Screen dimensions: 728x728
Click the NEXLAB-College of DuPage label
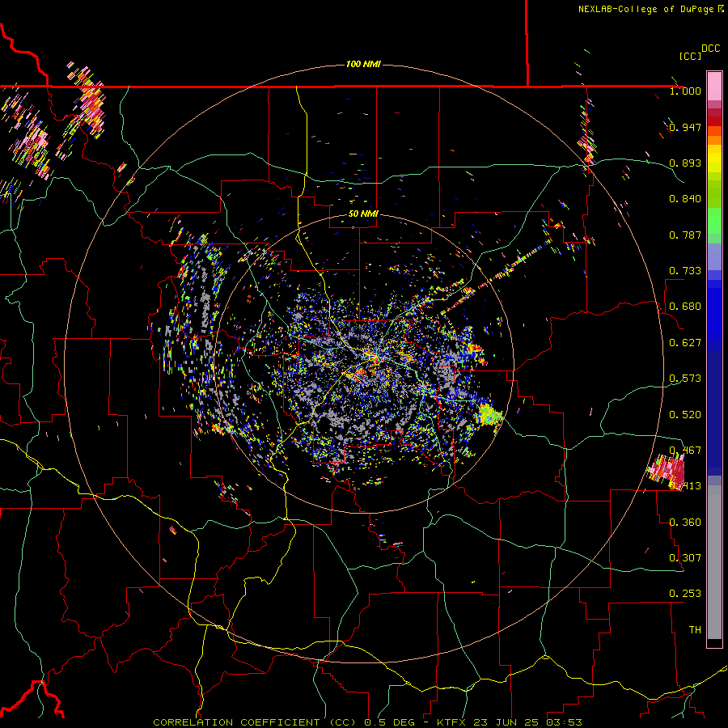pyautogui.click(x=645, y=9)
